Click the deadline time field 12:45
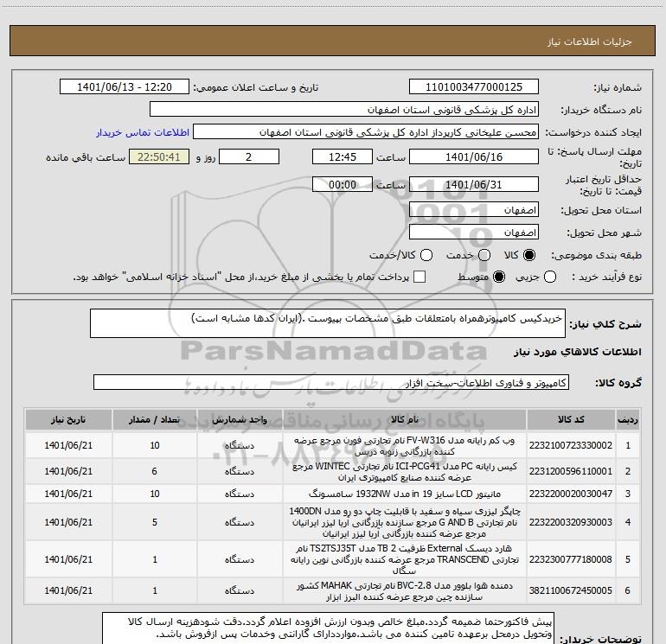Image resolution: width=666 pixels, height=644 pixels. click(343, 156)
